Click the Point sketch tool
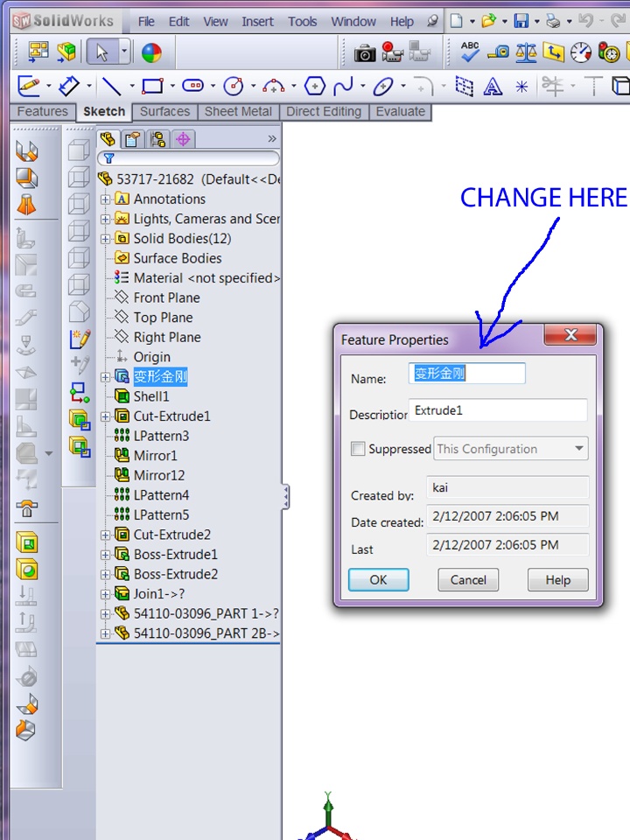 (x=521, y=87)
